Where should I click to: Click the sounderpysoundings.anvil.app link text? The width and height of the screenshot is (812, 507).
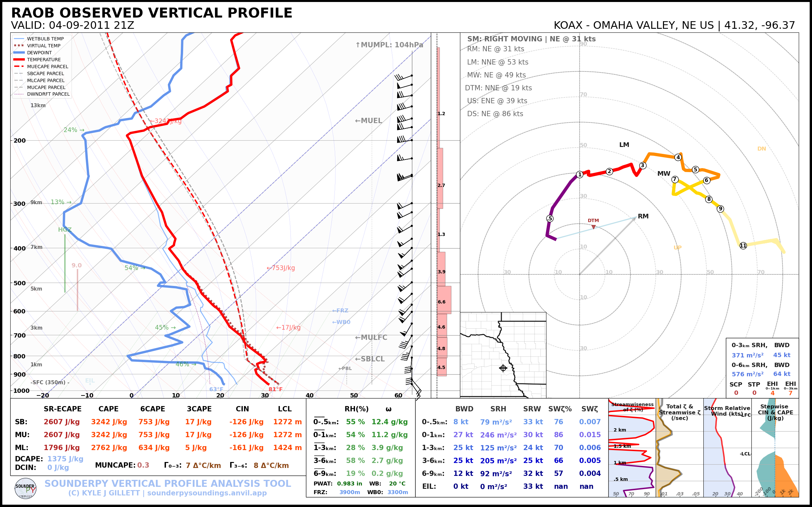tap(207, 493)
